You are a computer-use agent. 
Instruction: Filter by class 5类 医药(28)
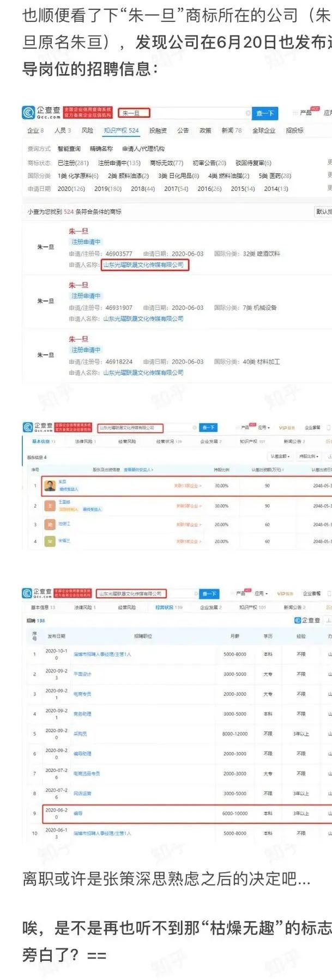pos(275,176)
